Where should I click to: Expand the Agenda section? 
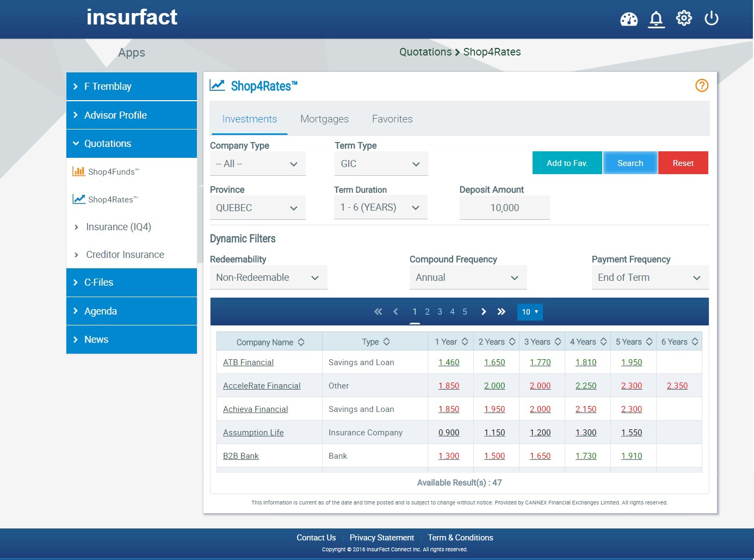132,311
